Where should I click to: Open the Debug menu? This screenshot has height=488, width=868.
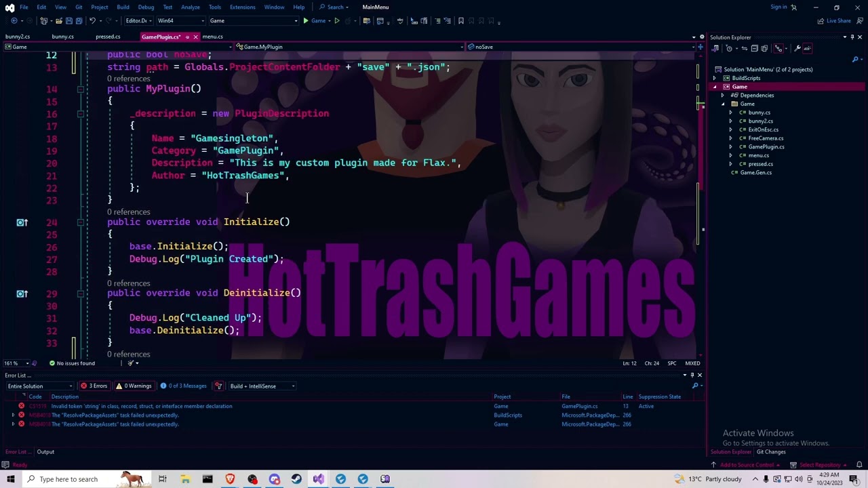point(146,7)
